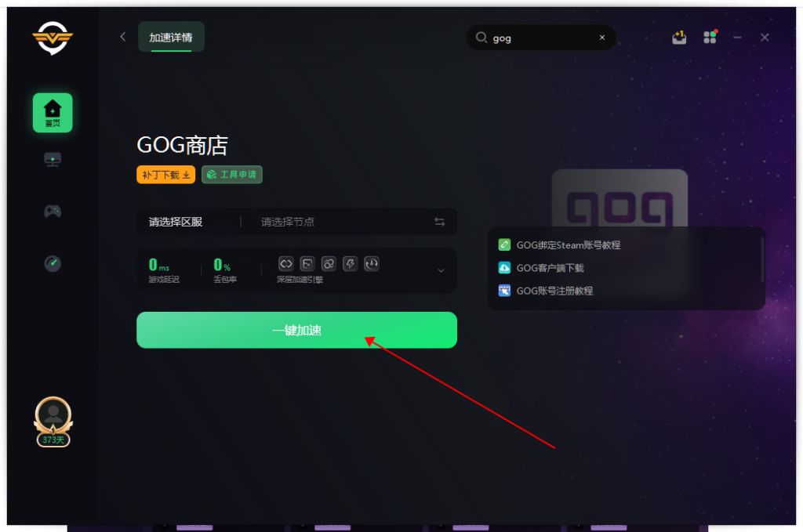Click the gog logo thumbnail
Screen dimensions: 803x532
[620, 198]
